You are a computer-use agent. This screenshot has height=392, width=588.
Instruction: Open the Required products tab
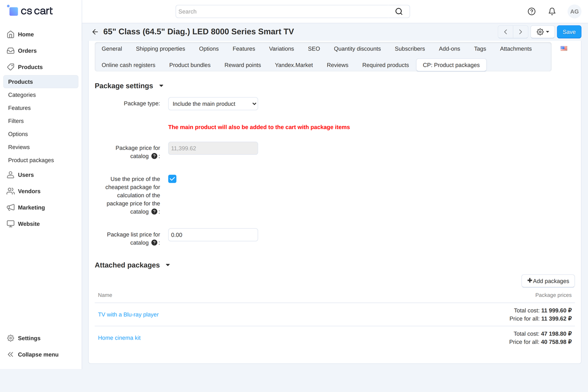tap(386, 65)
